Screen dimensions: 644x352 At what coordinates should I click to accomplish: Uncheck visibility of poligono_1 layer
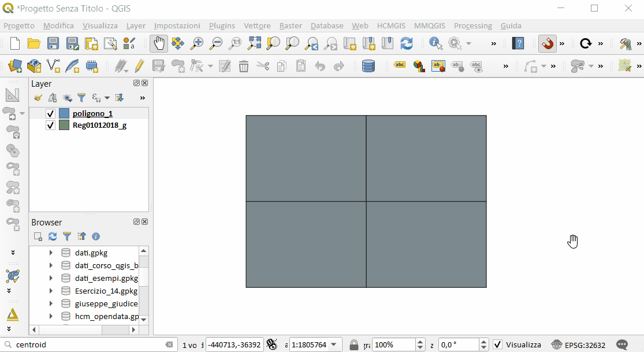coord(50,114)
